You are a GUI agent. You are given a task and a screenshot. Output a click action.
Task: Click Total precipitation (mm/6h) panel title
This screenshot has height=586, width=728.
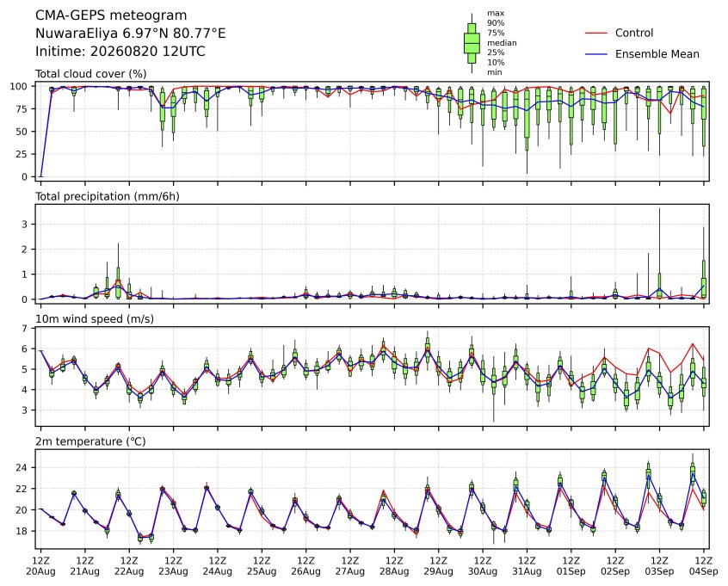click(108, 196)
